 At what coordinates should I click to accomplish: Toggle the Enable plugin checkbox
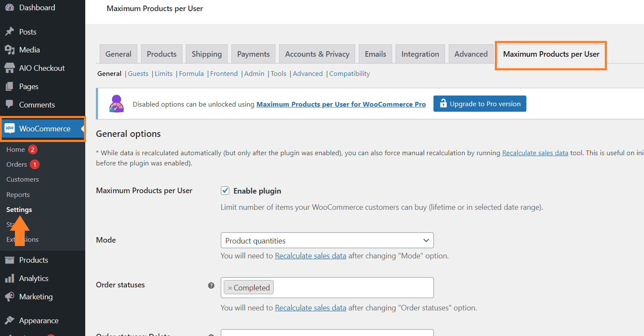click(225, 191)
